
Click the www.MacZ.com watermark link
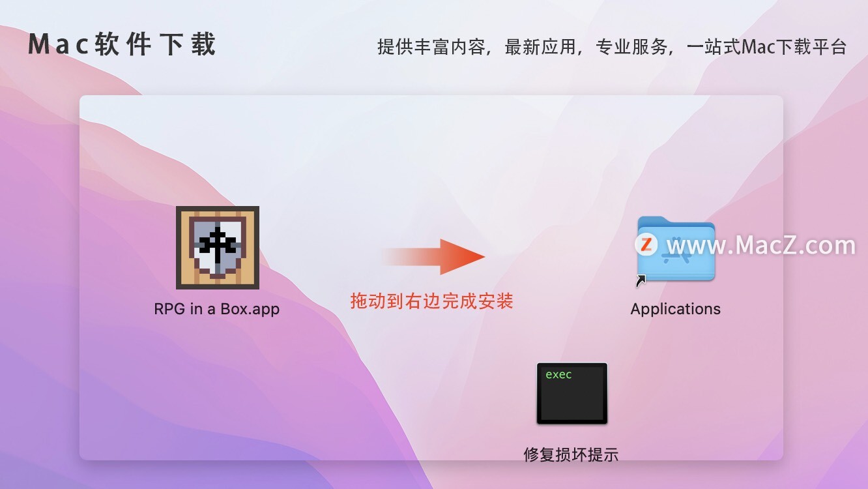pos(761,245)
